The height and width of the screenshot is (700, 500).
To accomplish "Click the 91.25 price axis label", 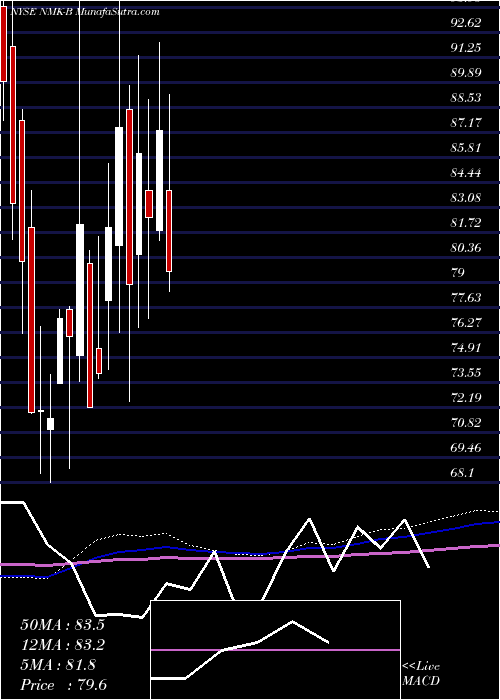I will (466, 47).
